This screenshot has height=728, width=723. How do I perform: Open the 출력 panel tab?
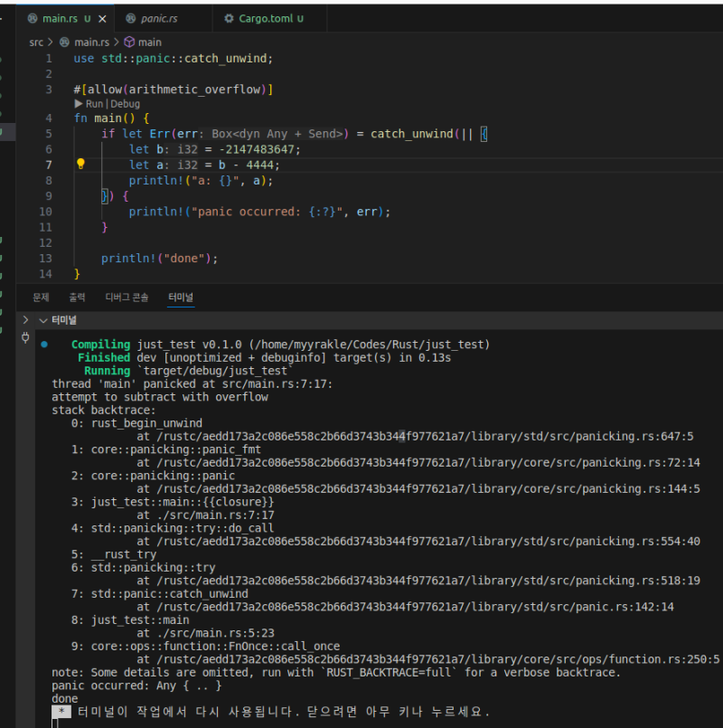pyautogui.click(x=77, y=297)
